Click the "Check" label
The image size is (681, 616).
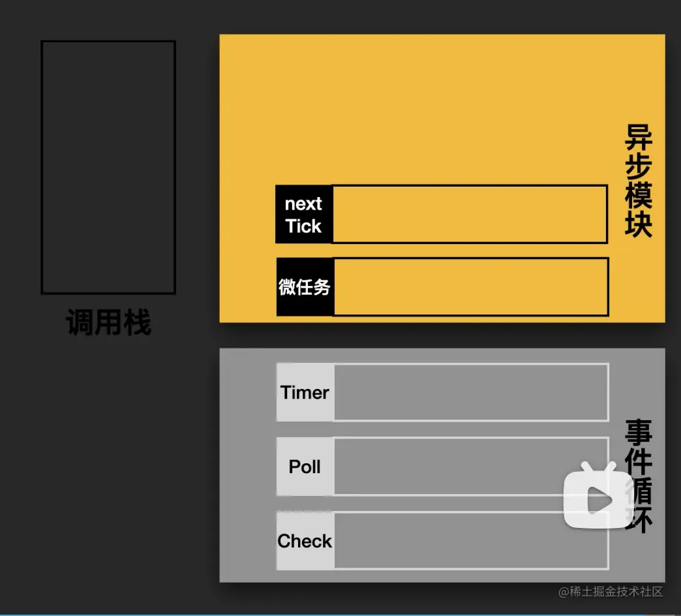point(305,541)
